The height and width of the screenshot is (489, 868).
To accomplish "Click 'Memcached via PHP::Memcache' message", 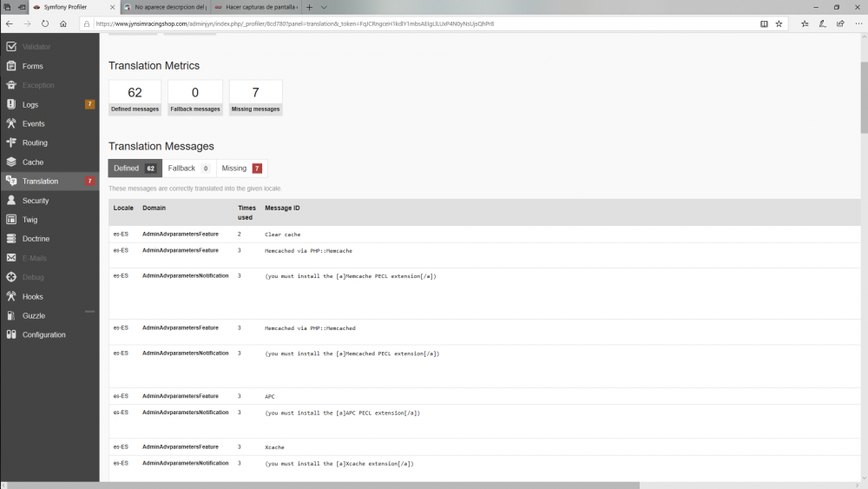I will click(308, 251).
